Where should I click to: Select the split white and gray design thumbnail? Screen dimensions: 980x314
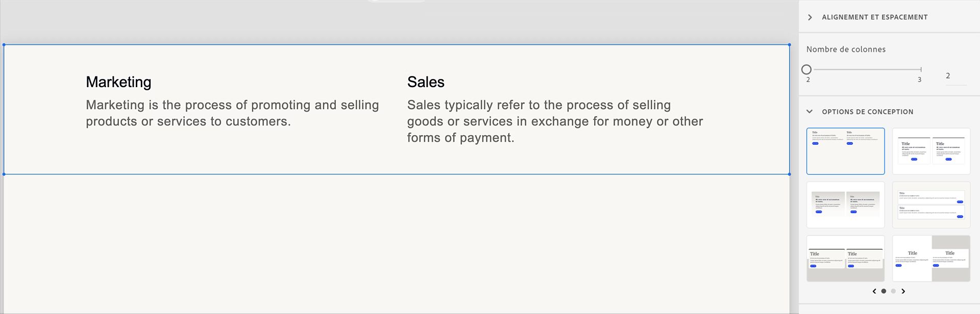click(931, 258)
